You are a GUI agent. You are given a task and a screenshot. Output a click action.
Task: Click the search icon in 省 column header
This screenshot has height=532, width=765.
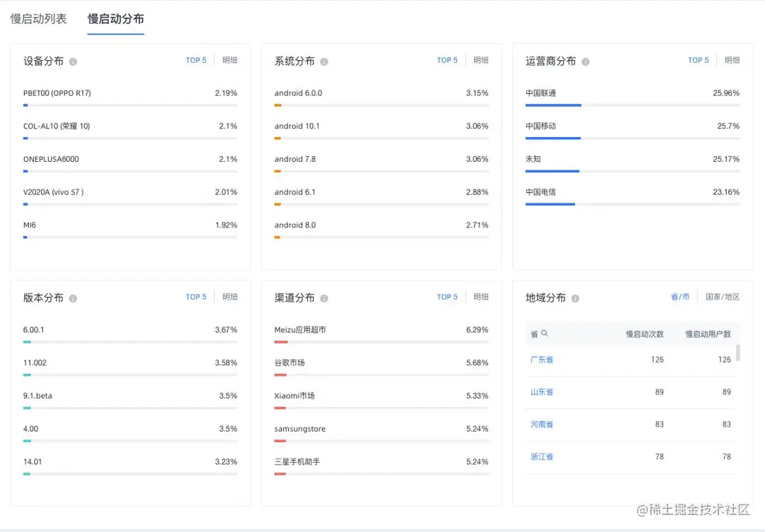pyautogui.click(x=545, y=333)
